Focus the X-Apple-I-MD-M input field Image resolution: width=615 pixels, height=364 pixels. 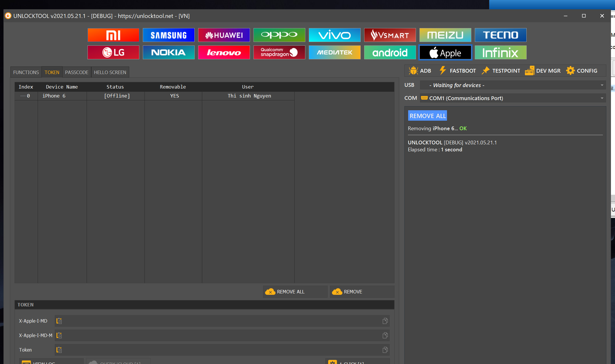point(222,335)
